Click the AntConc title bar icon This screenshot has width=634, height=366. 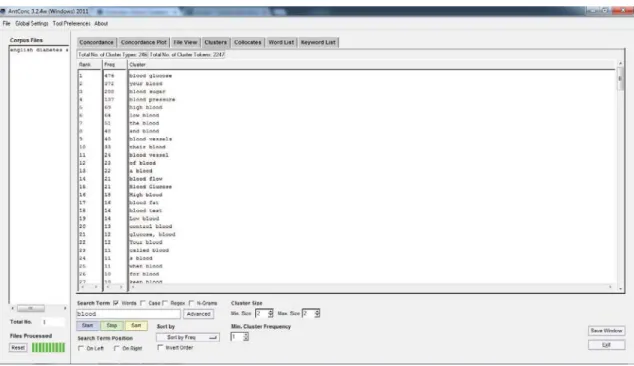tap(3, 11)
